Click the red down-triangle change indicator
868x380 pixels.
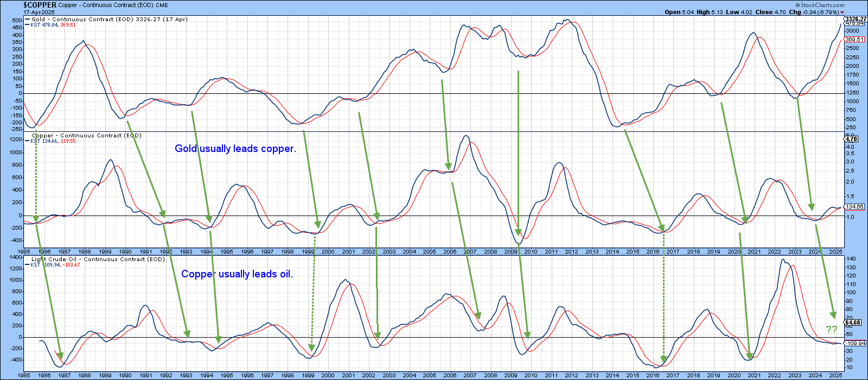coord(843,12)
